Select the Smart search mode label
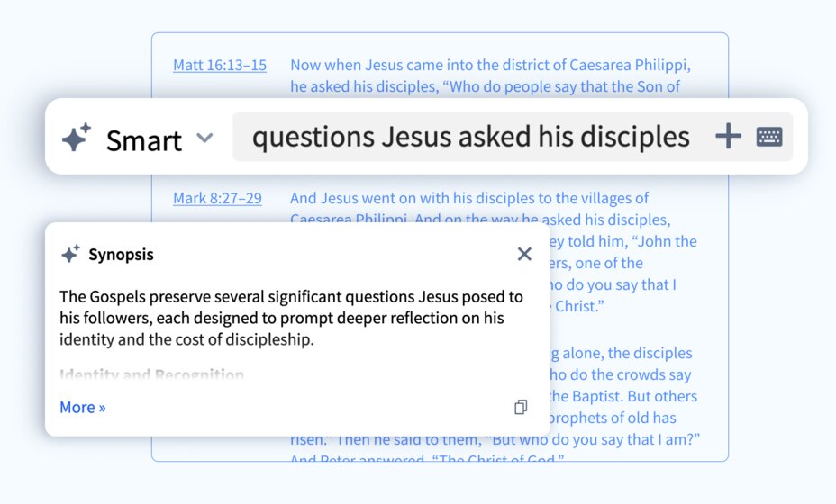This screenshot has height=504, width=836. pos(143,139)
